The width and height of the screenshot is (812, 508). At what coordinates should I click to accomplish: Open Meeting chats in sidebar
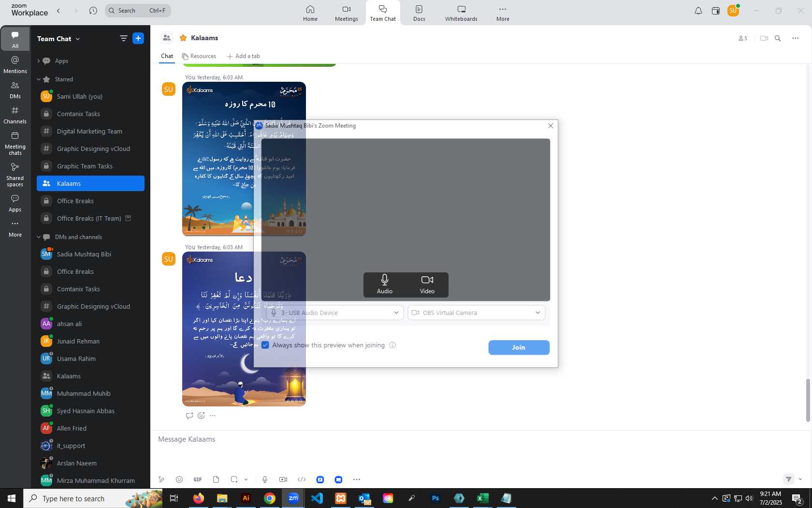pos(15,144)
